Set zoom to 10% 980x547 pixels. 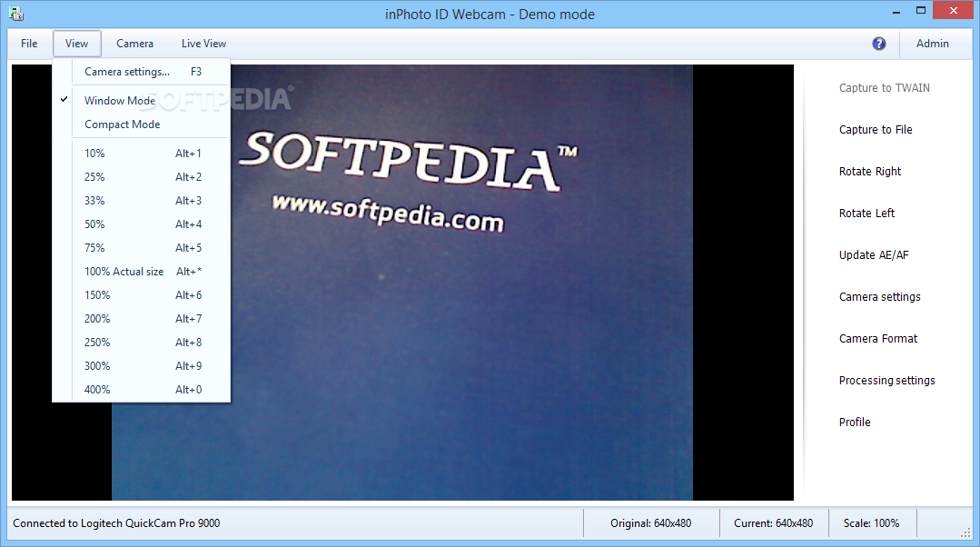click(x=142, y=154)
